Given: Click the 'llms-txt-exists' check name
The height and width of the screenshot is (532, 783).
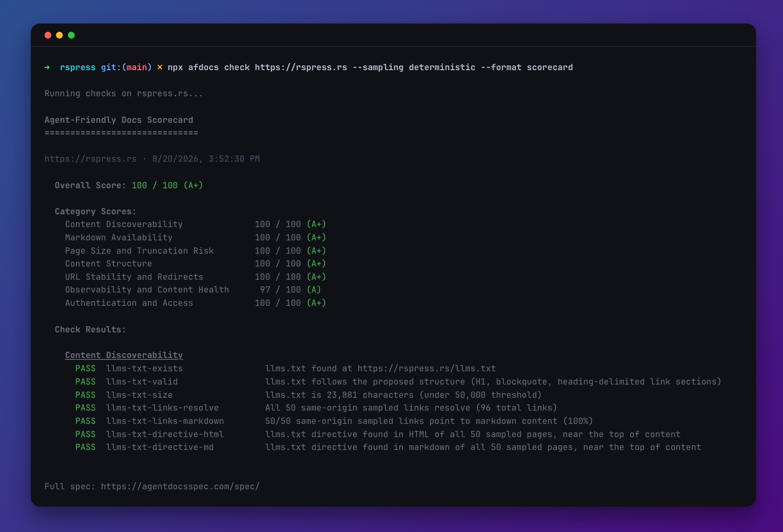Looking at the screenshot, I should (x=144, y=368).
